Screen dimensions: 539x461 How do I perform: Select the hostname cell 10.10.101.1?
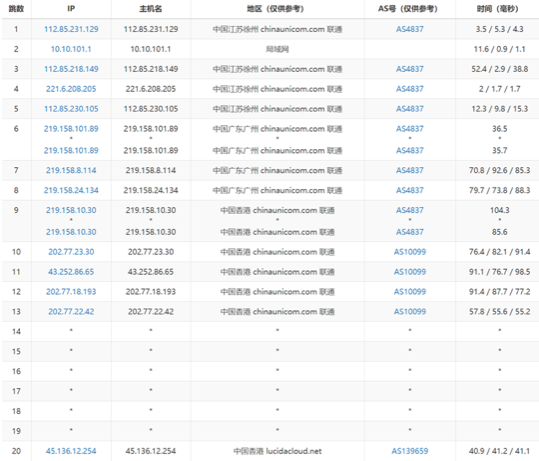tap(151, 49)
